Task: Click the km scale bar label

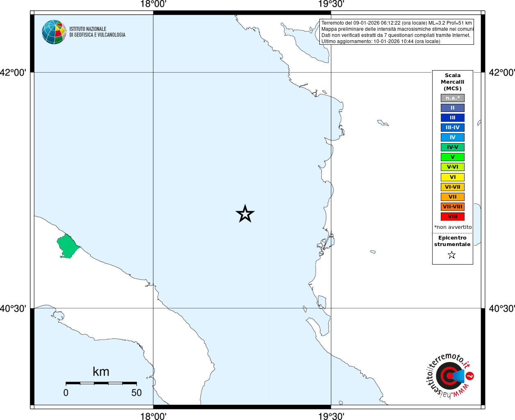Action: [101, 372]
